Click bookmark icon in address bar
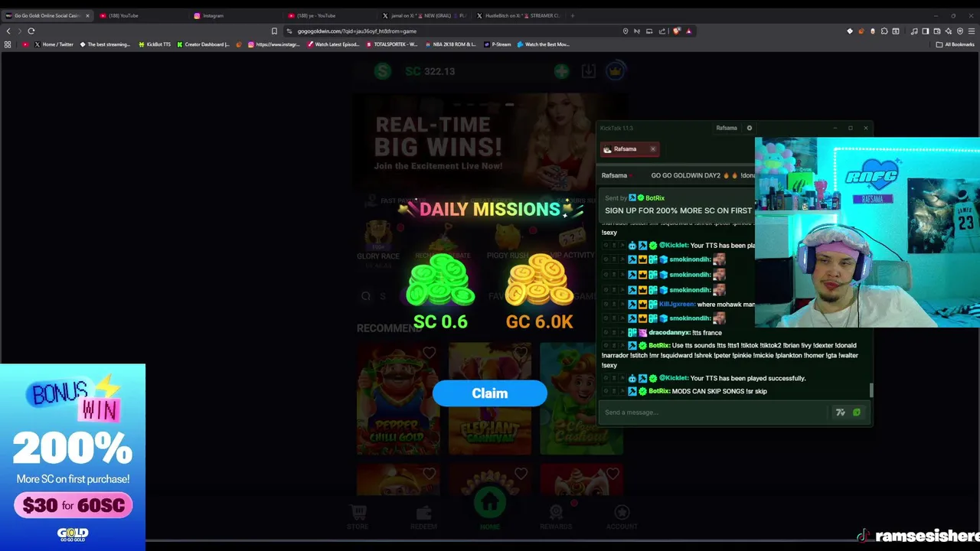The height and width of the screenshot is (551, 980). pyautogui.click(x=274, y=31)
